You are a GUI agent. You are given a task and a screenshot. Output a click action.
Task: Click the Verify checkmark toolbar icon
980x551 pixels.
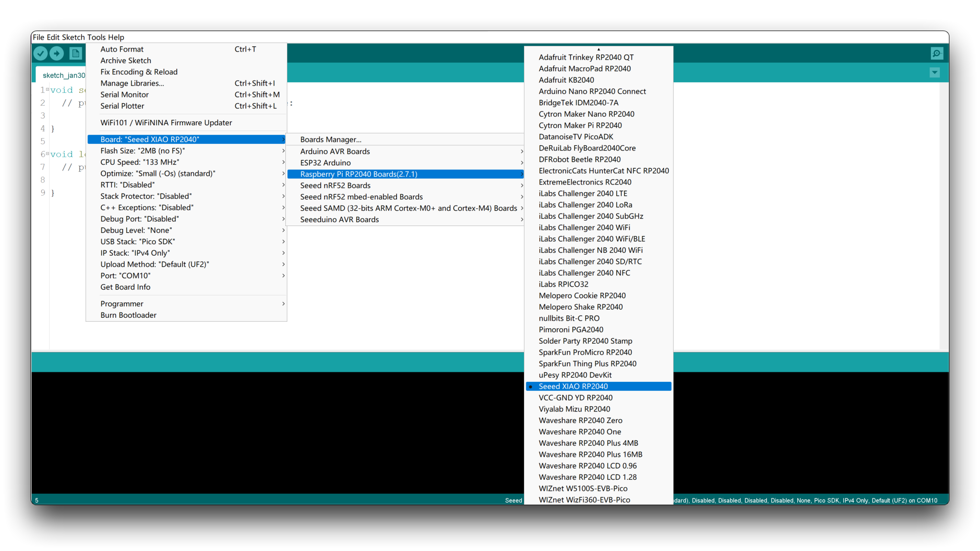(41, 54)
